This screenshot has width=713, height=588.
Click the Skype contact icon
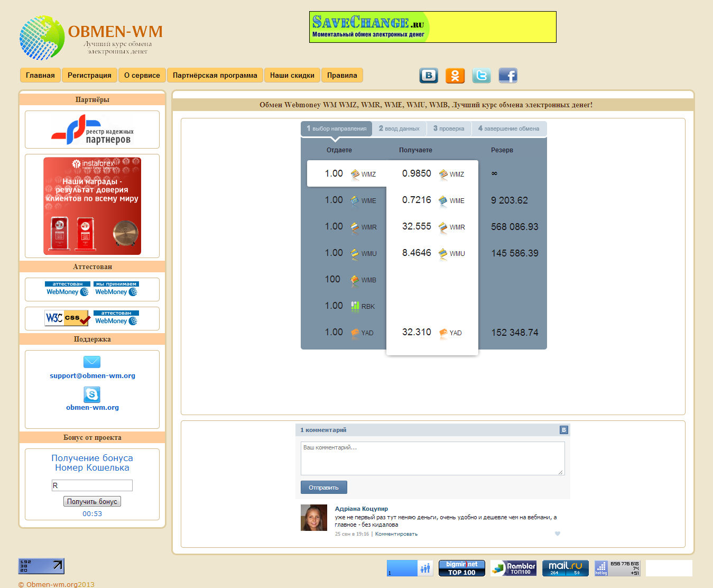click(x=92, y=394)
